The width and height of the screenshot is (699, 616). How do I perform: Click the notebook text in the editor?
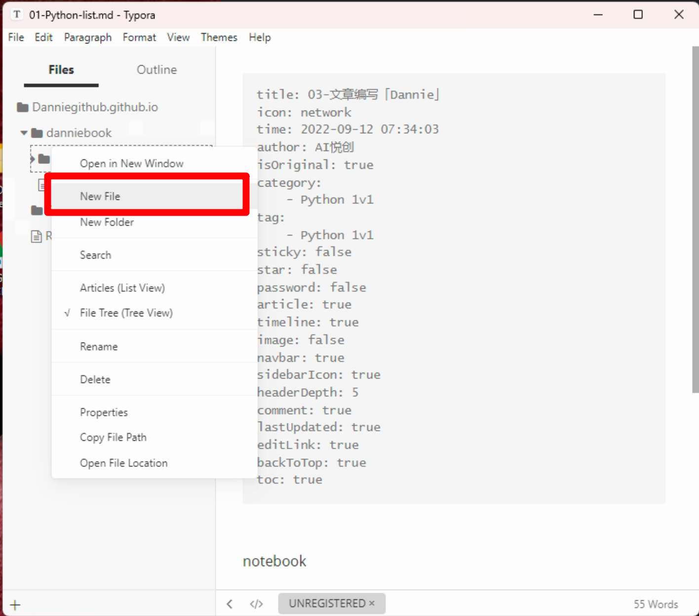pos(274,561)
